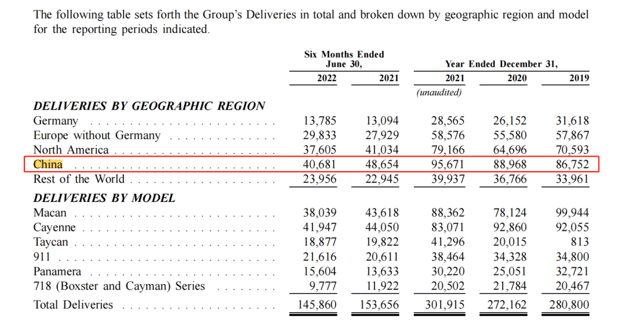Click the 2019 column header
This screenshot has height=326, width=644.
pos(579,78)
